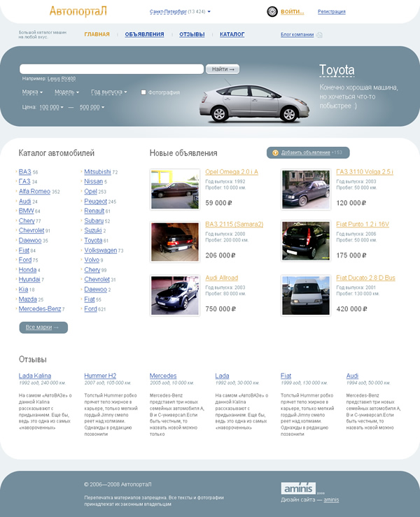This screenshot has height=517, width=420.
Task: Select BMW in the car catalog
Action: (x=26, y=211)
